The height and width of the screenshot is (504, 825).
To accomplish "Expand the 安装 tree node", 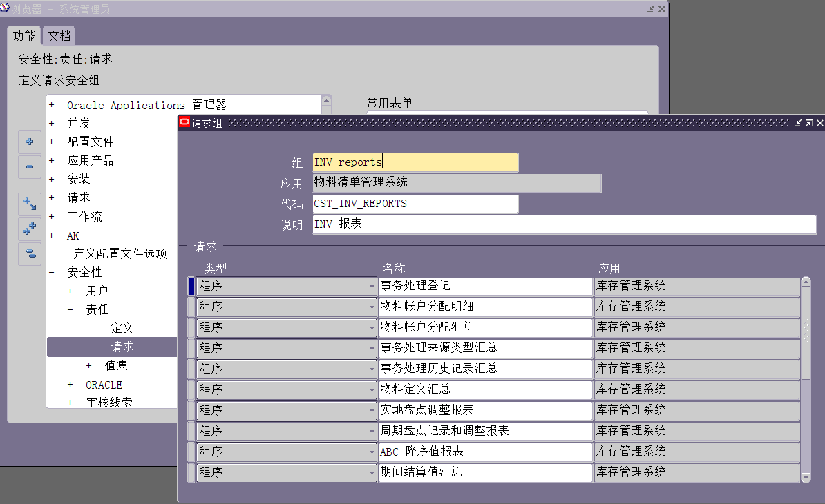I will tap(52, 180).
